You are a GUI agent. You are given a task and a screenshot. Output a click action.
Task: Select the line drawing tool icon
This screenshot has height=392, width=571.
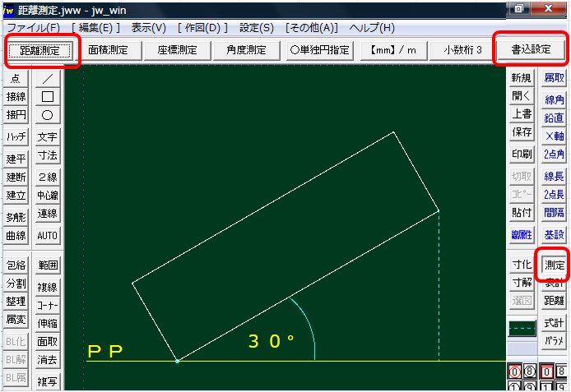(48, 78)
